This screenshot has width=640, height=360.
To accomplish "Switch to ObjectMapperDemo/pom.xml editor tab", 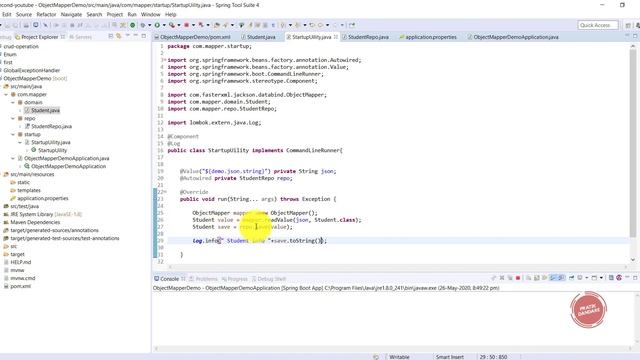I will [x=192, y=37].
